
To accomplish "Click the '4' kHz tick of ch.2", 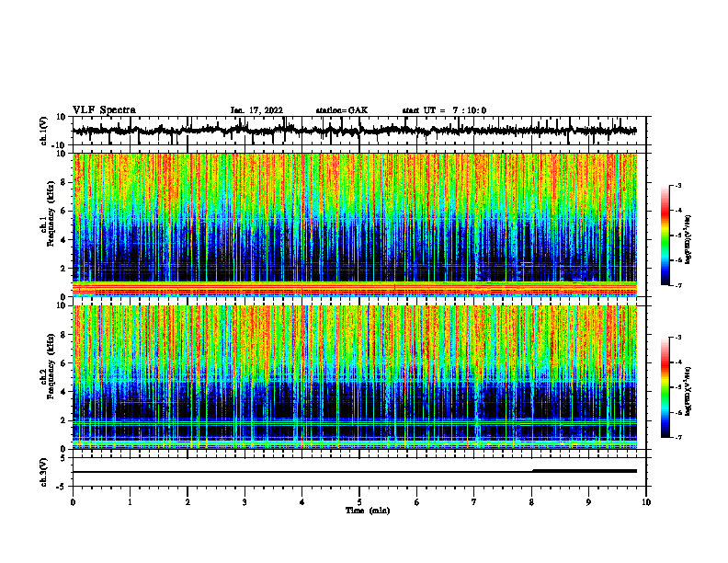I will pos(63,392).
